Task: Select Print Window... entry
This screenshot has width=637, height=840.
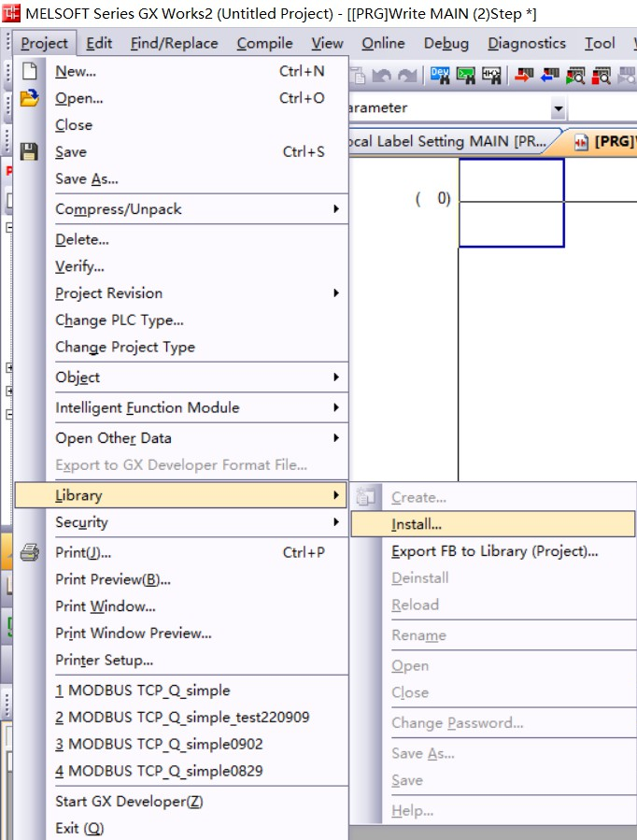Action: 181,605
